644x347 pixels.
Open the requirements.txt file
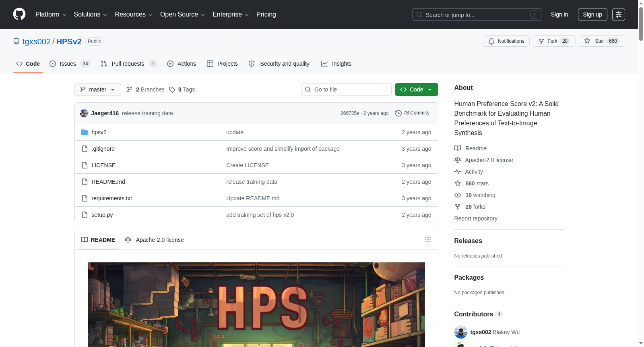point(111,198)
